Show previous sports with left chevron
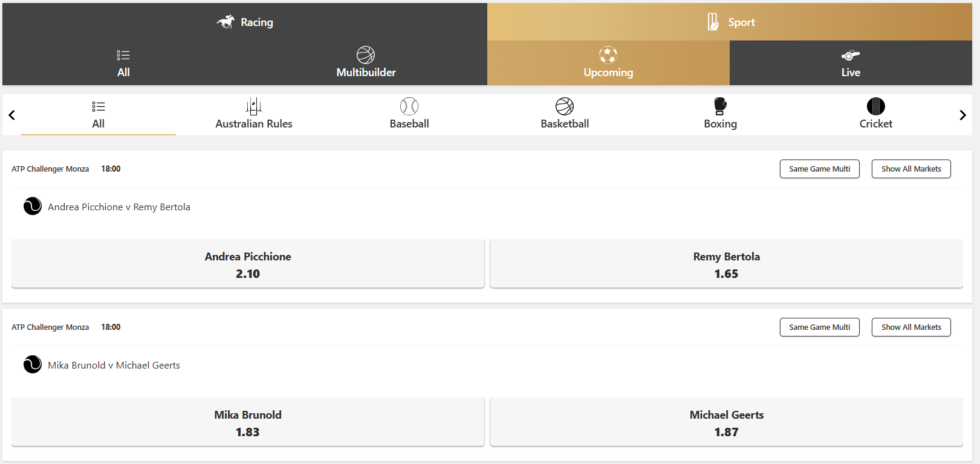The height and width of the screenshot is (464, 980). [x=11, y=115]
